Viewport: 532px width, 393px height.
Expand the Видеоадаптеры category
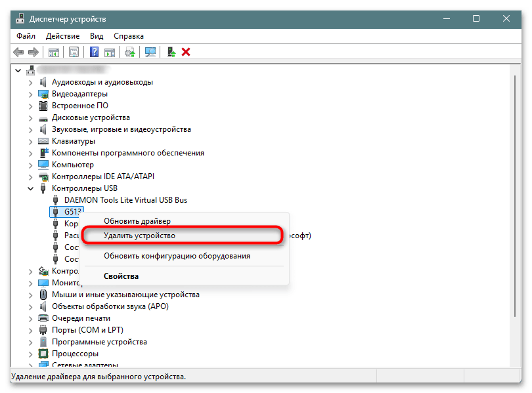click(x=30, y=94)
